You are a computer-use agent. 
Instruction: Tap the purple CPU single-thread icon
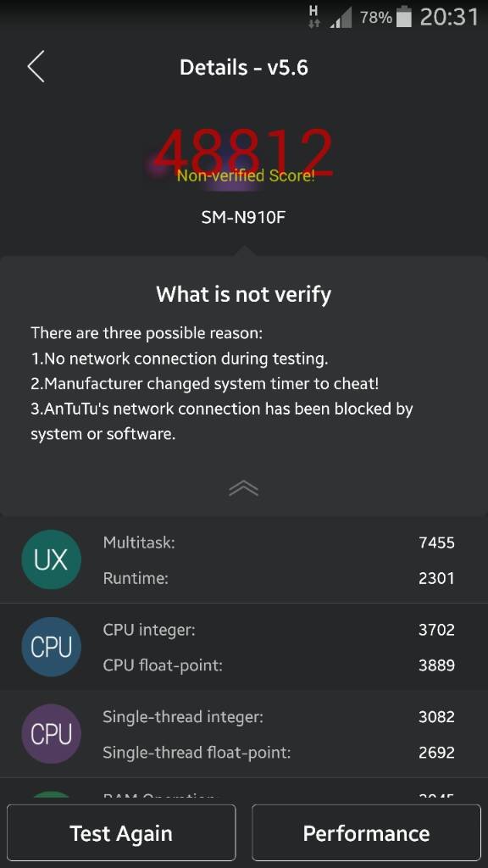point(52,734)
